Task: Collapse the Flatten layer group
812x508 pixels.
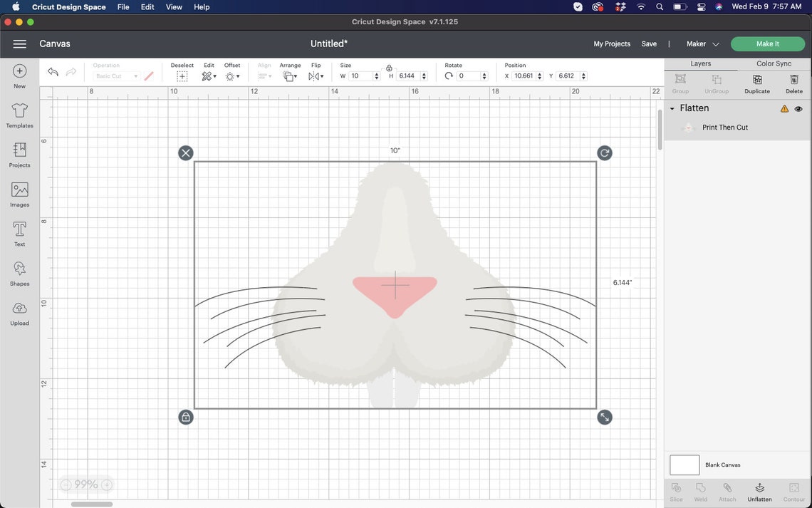Action: tap(672, 108)
